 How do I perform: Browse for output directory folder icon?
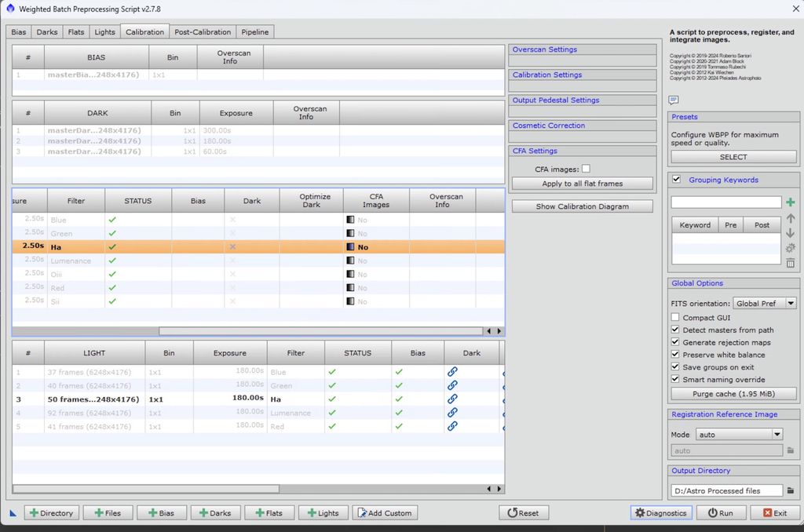point(790,490)
